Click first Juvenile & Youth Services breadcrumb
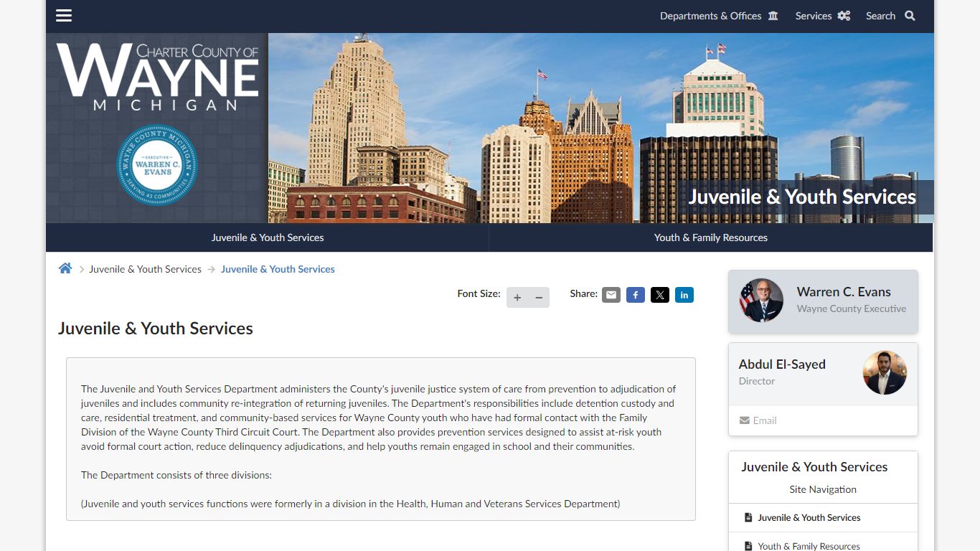Screen dimensions: 980x551 pyautogui.click(x=145, y=269)
